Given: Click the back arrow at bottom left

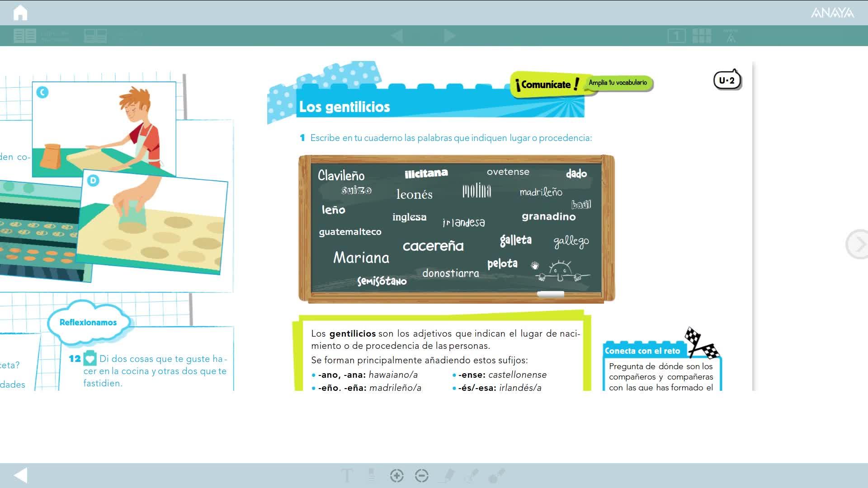Looking at the screenshot, I should (x=21, y=475).
